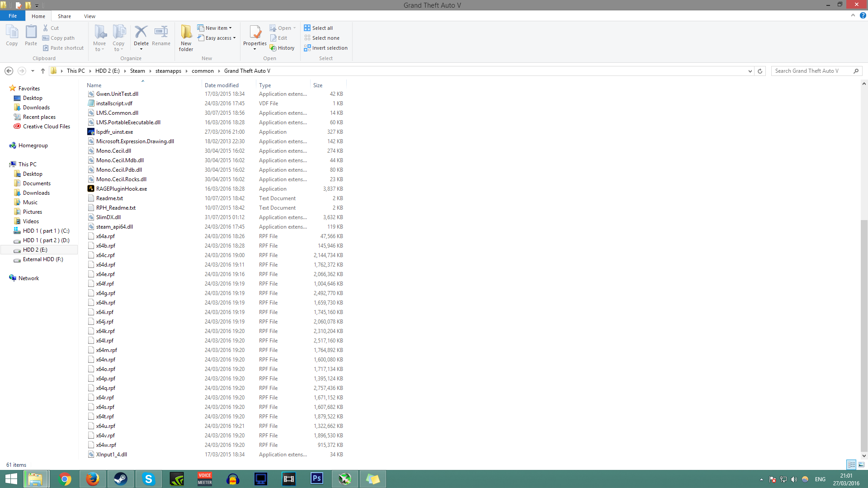Click Invert selection in Select group
868x488 pixels.
coord(325,48)
